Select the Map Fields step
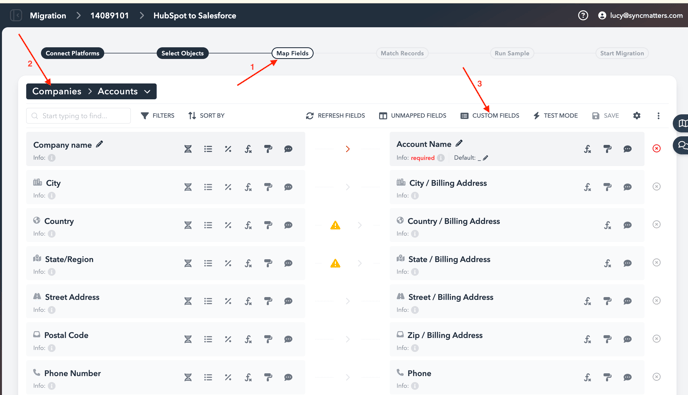The width and height of the screenshot is (688, 395). [x=292, y=53]
